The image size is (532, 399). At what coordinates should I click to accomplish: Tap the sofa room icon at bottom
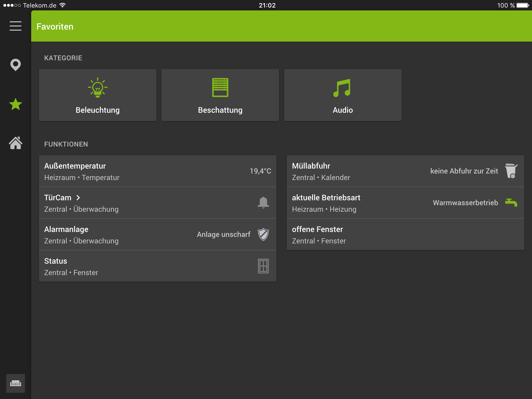coord(16,383)
